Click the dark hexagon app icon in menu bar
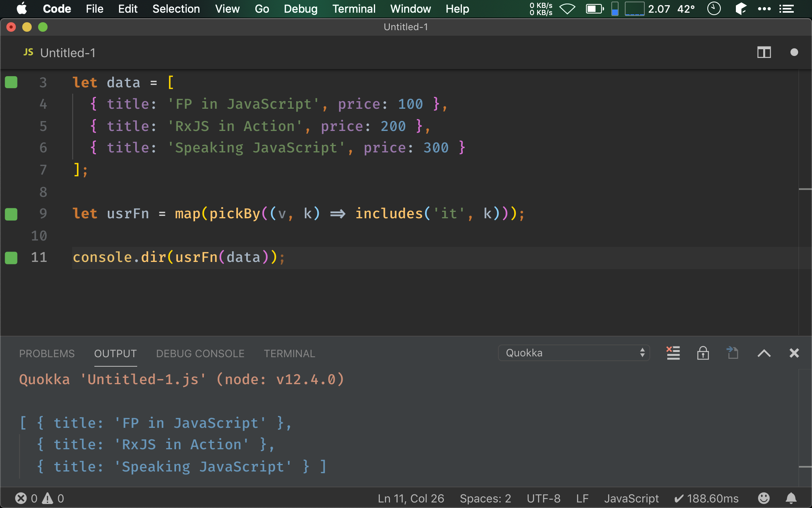Screen dimensions: 812x508 point(741,9)
